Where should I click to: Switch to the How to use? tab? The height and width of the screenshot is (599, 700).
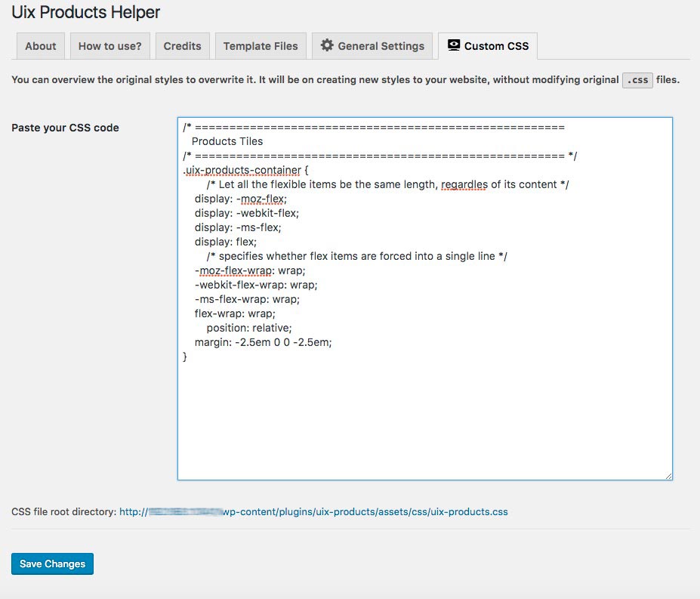(x=110, y=46)
